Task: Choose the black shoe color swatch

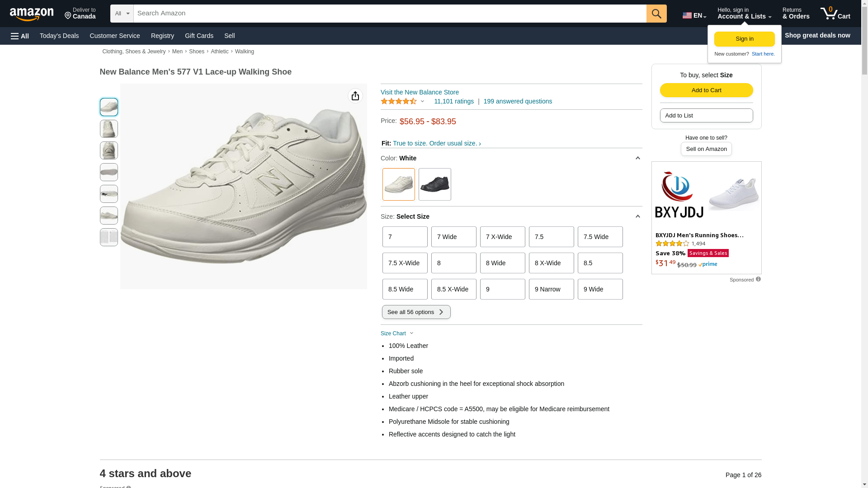Action: click(x=434, y=184)
